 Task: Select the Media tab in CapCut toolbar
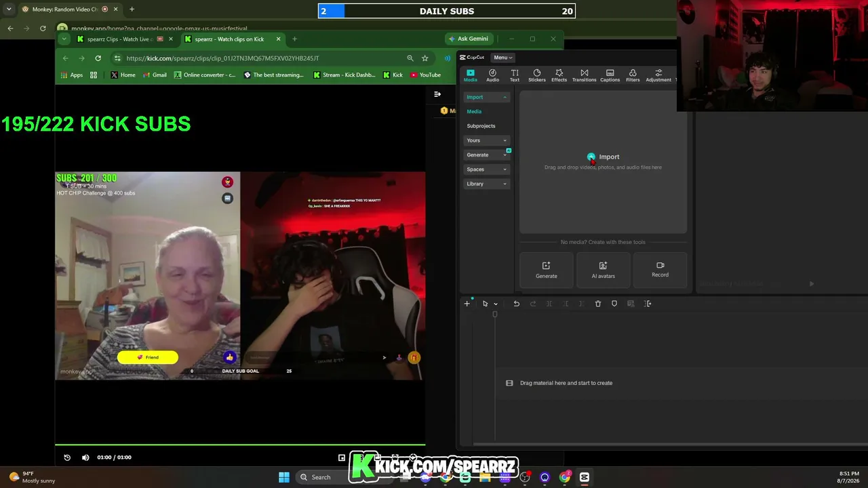click(x=470, y=75)
